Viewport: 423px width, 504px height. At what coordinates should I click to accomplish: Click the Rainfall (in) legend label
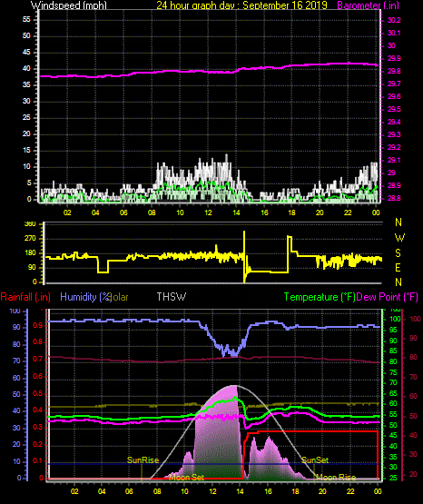(x=25, y=297)
